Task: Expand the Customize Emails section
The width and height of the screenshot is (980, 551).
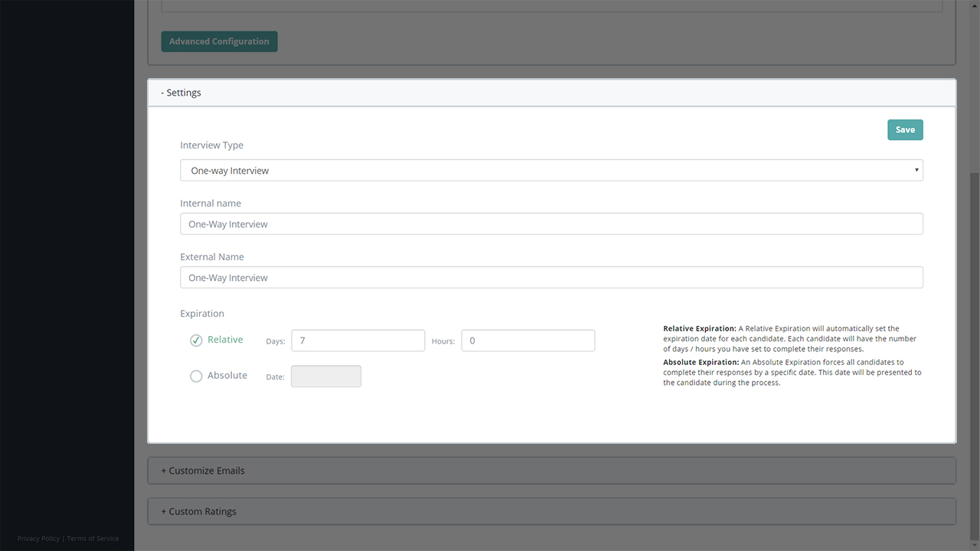Action: [551, 471]
